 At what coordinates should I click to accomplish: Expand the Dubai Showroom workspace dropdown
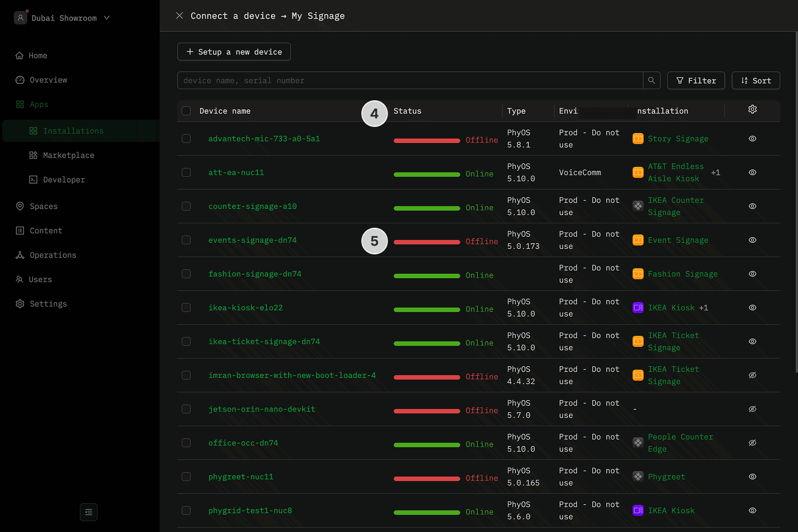[107, 18]
